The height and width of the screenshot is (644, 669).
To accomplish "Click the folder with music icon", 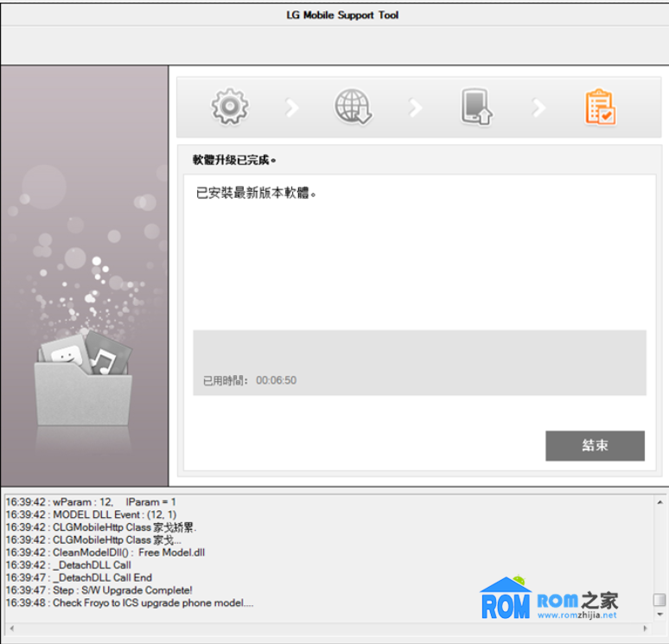I will point(83,379).
